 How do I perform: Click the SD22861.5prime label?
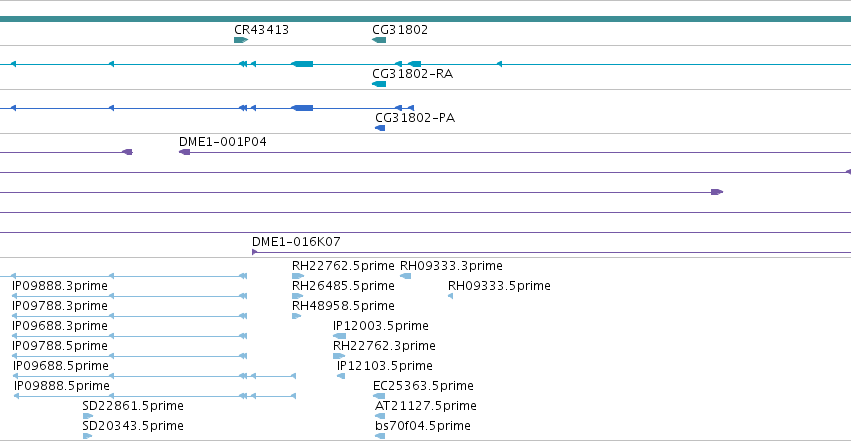coord(133,406)
